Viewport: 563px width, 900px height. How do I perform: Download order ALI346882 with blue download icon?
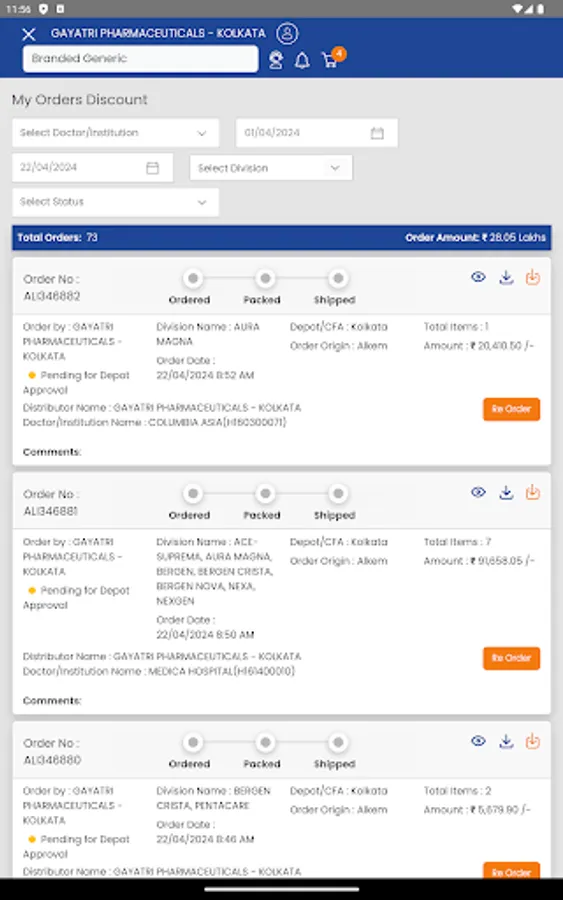(x=506, y=278)
